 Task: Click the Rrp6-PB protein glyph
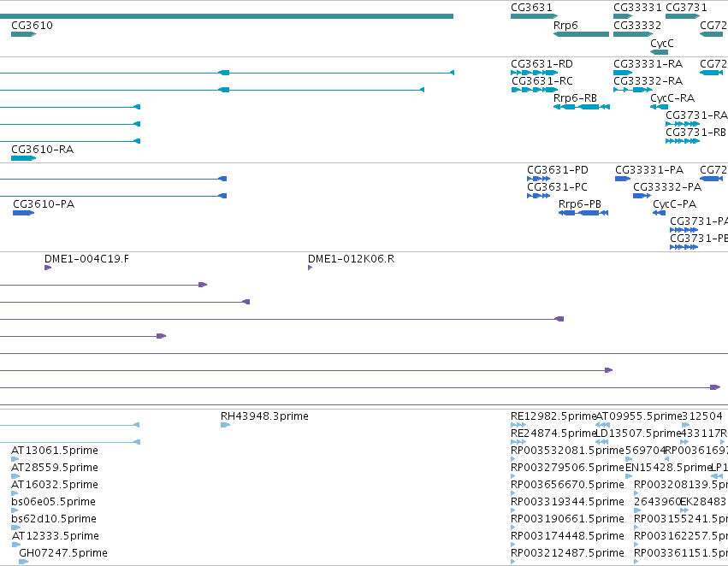[583, 213]
